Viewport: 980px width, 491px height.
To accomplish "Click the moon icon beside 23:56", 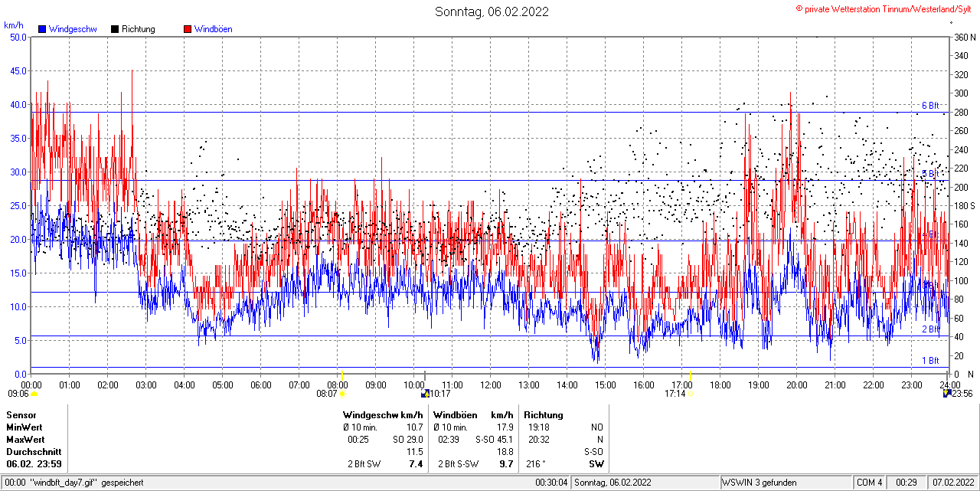I will point(947,393).
